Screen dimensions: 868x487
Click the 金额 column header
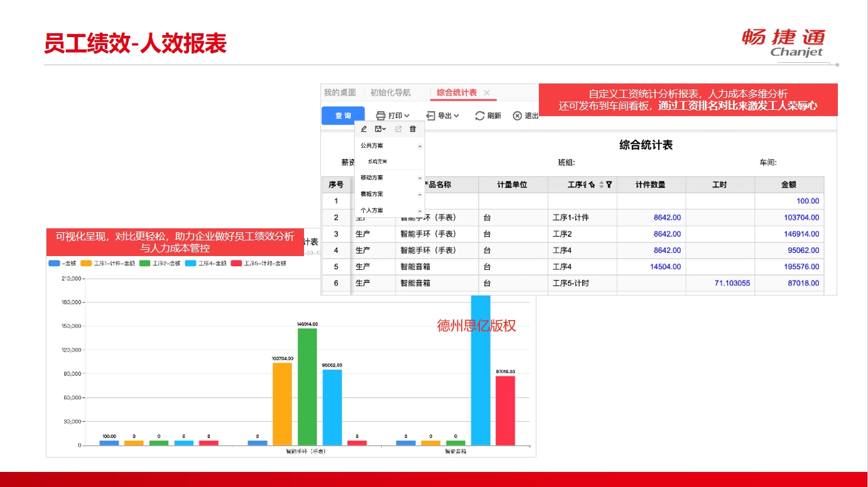789,185
